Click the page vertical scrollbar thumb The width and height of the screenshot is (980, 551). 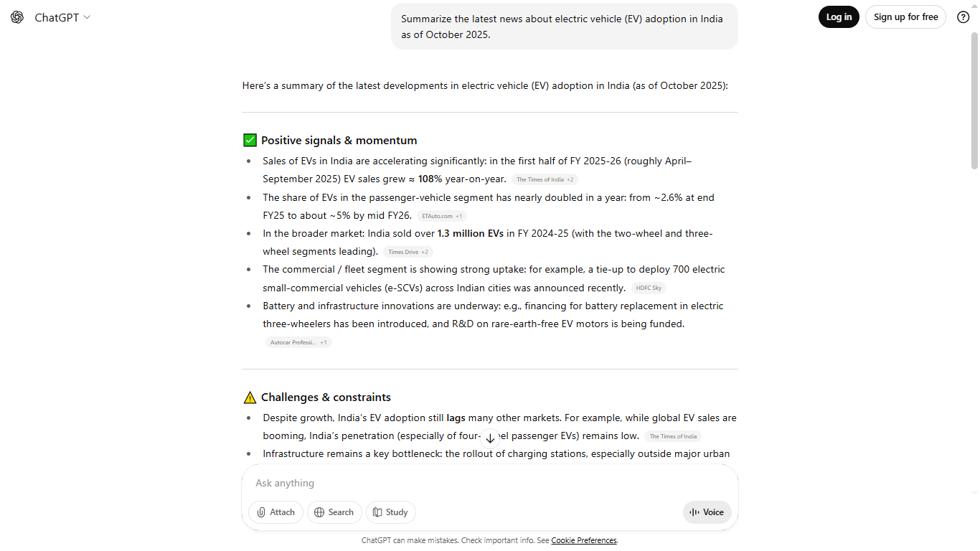click(974, 100)
